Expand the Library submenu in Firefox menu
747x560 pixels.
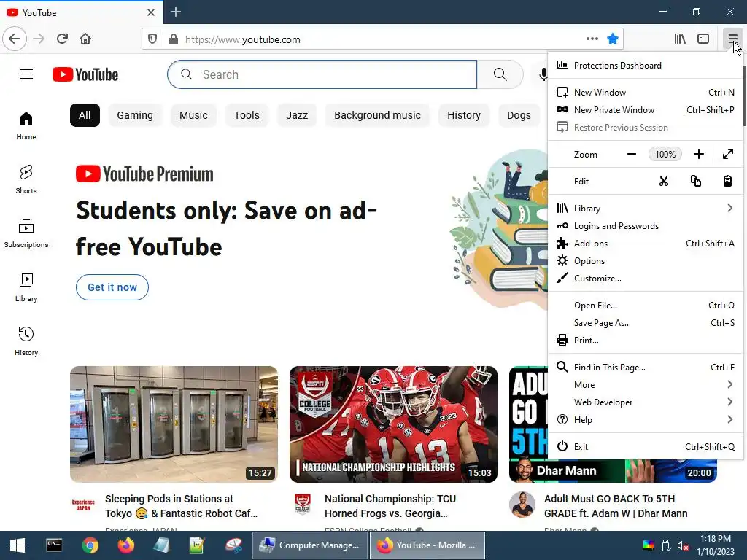[646, 208]
